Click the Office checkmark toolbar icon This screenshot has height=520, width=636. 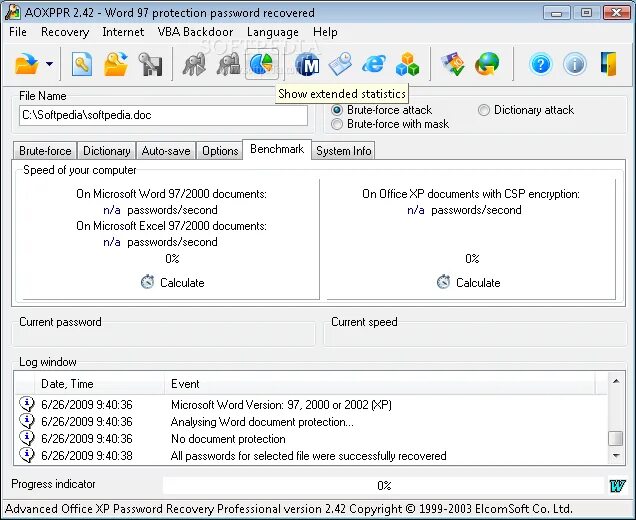453,64
